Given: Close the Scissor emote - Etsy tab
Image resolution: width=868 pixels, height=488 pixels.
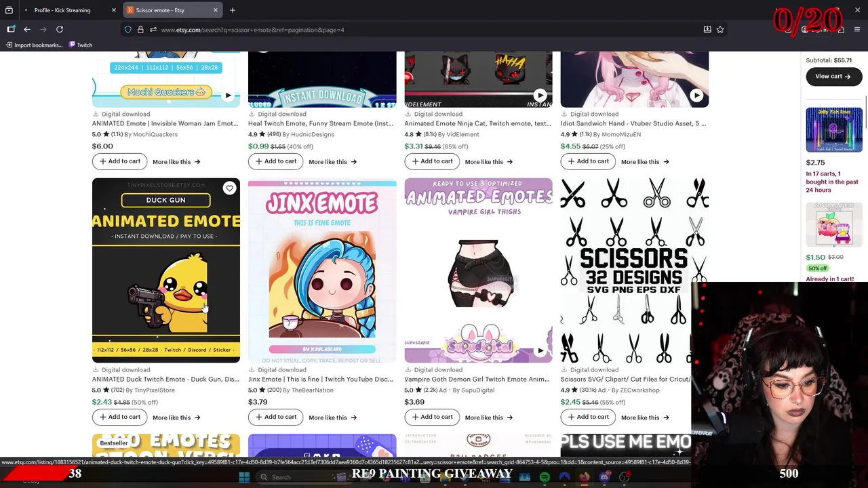Looking at the screenshot, I should coord(216,10).
